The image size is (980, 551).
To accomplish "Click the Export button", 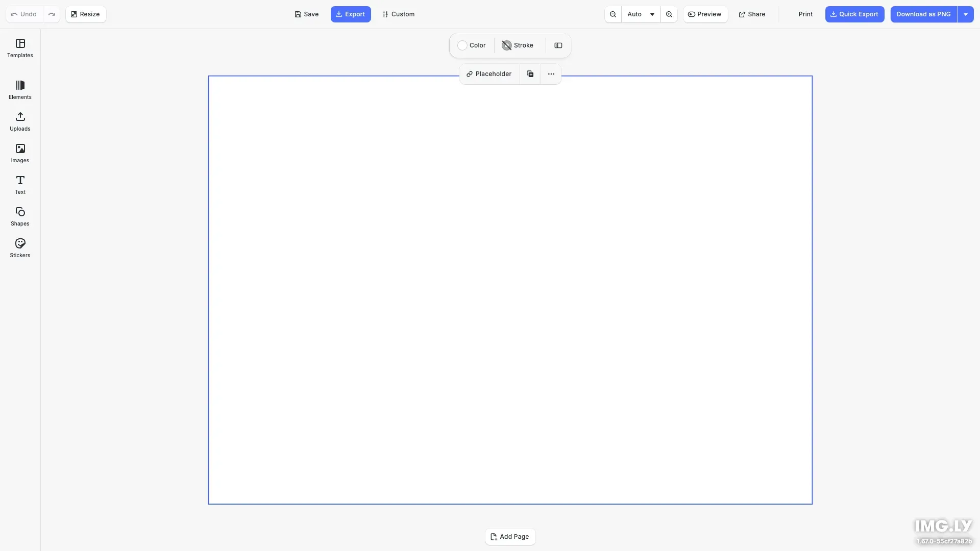I will point(351,14).
